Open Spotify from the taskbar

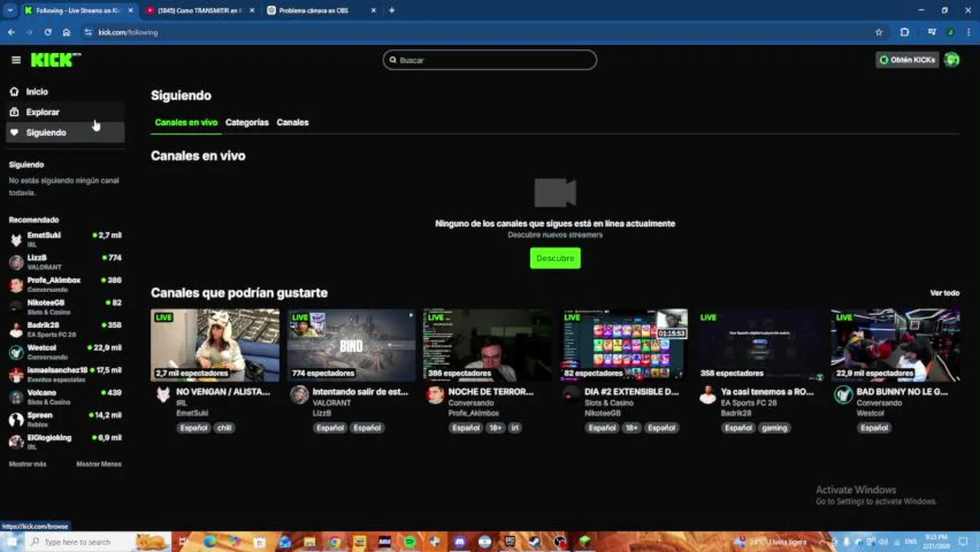coord(410,542)
